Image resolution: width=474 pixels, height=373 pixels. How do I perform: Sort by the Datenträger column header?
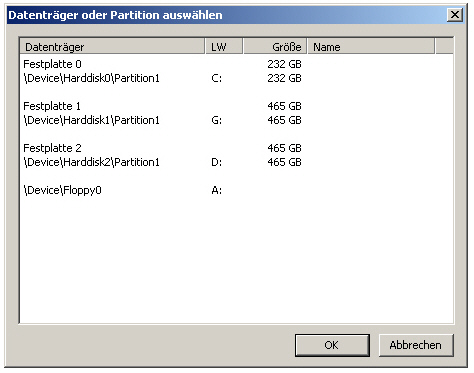[x=112, y=47]
